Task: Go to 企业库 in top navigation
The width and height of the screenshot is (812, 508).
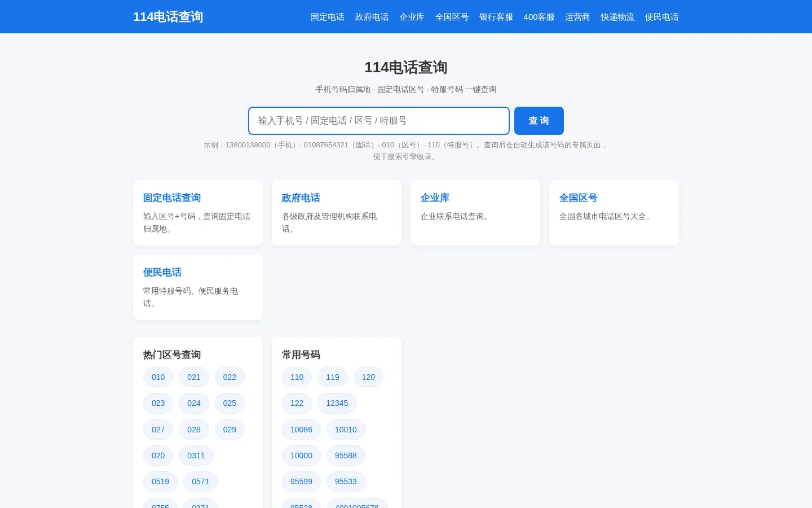Action: (x=412, y=17)
